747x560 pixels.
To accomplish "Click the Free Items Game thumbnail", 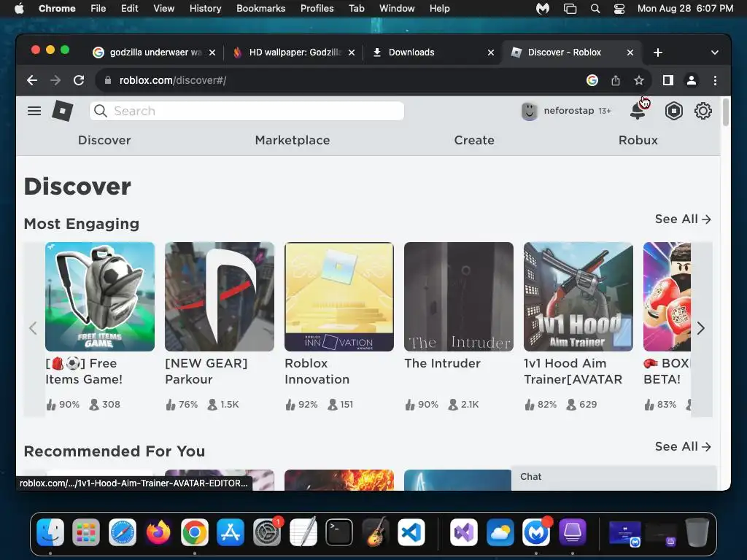I will pyautogui.click(x=100, y=297).
